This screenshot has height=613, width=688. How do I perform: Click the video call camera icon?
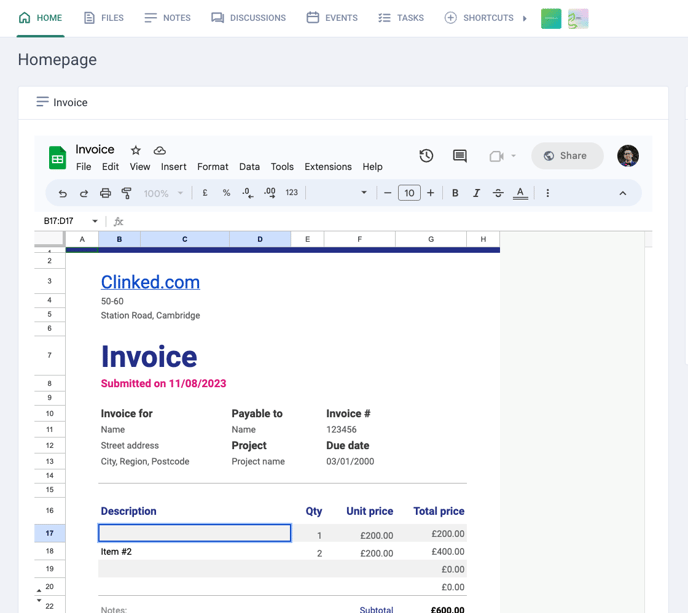497,156
